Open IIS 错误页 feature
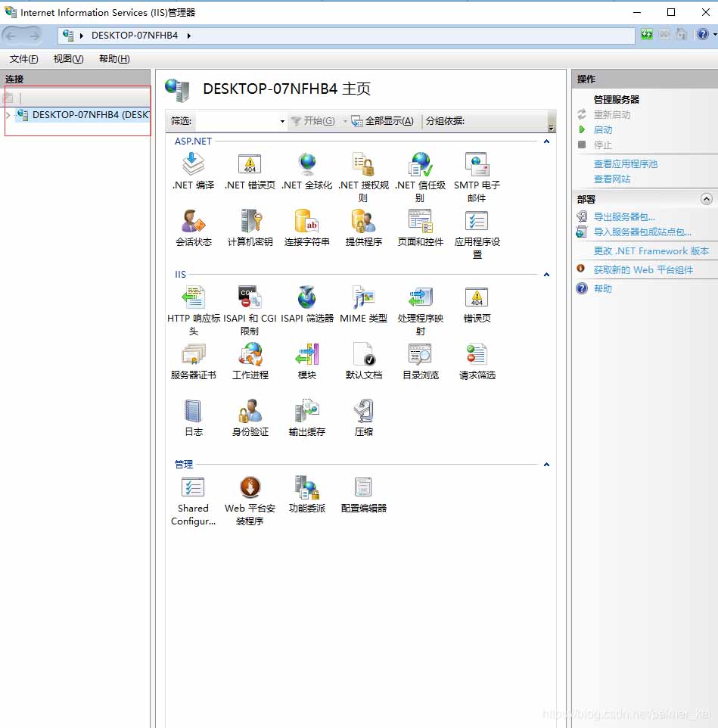 click(x=477, y=304)
